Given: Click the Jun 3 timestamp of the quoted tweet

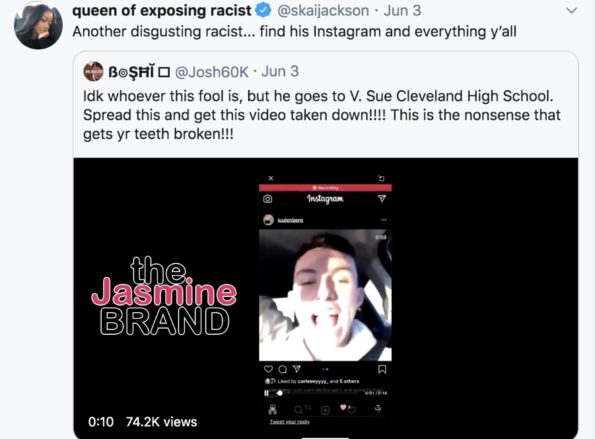Looking at the screenshot, I should point(280,71).
